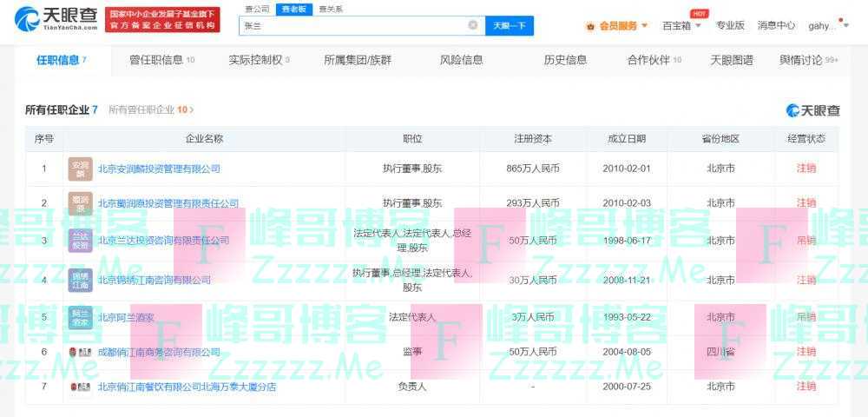Open 消息中心 in the header

click(x=776, y=25)
